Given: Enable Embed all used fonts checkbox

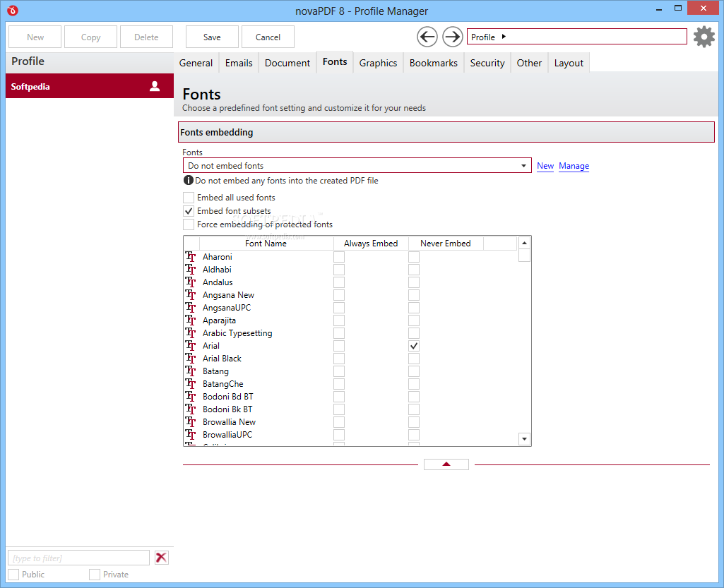Looking at the screenshot, I should pos(189,198).
